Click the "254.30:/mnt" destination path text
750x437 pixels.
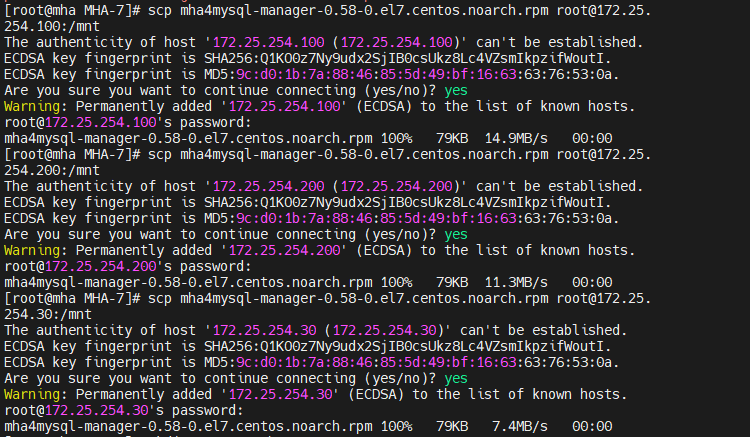pyautogui.click(x=48, y=314)
